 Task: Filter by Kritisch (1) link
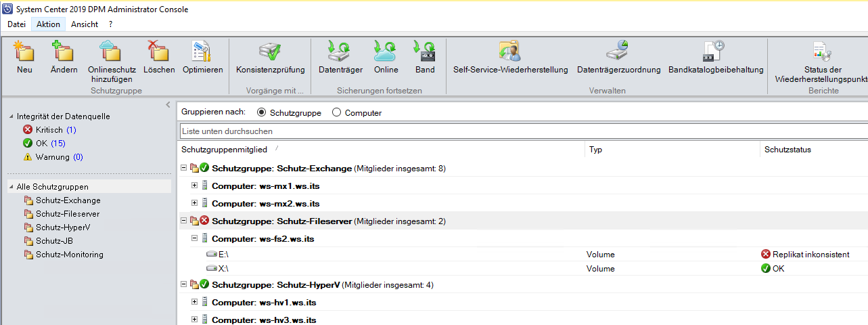click(x=56, y=129)
